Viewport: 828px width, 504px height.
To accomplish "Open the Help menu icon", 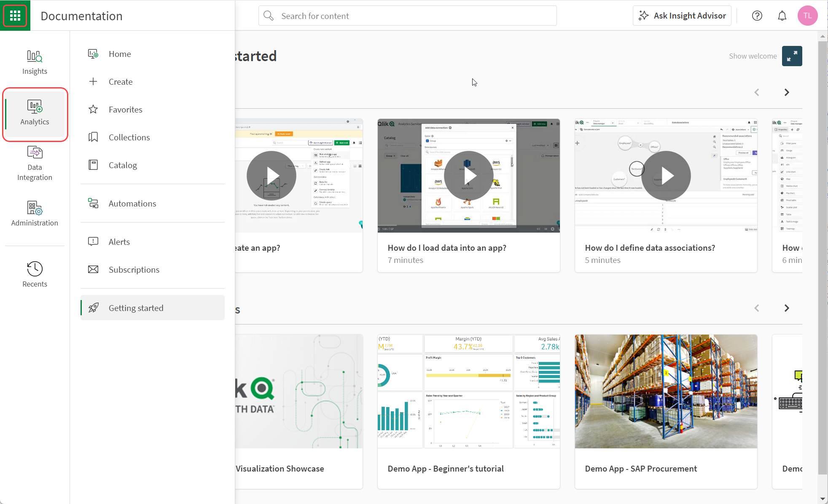I will point(757,16).
